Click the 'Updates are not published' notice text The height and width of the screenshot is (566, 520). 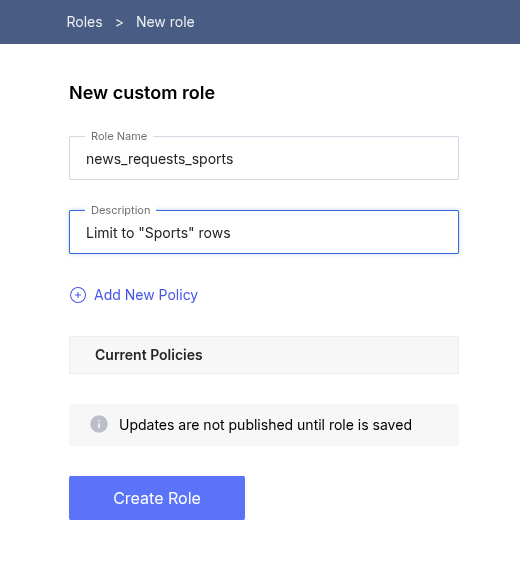point(265,425)
